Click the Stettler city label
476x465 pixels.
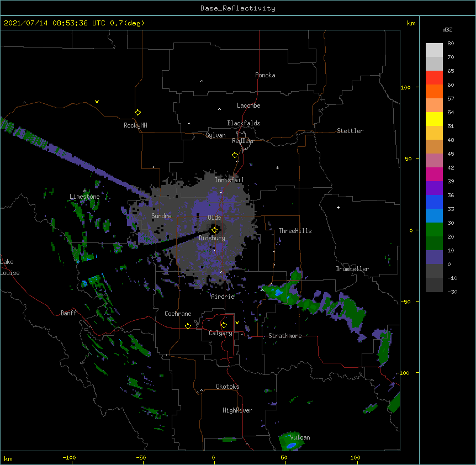tap(350, 131)
